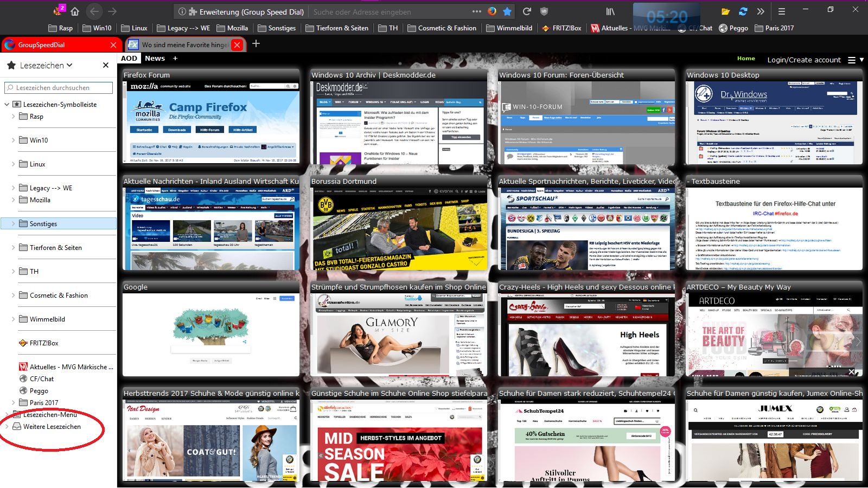Screen dimensions: 868x488
Task: Open the Lesezeichen sidebar switcher dropdown
Action: 46,65
